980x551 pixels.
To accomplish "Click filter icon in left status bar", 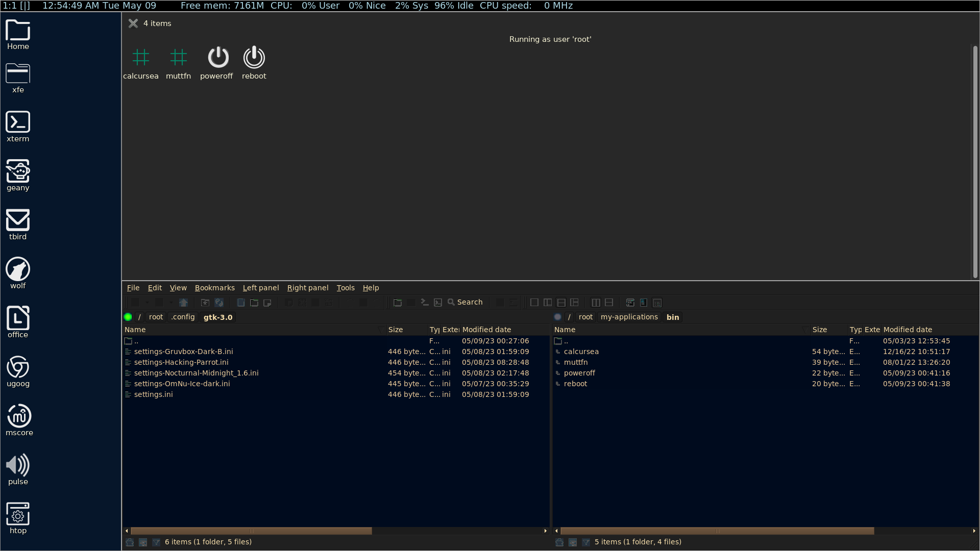I will 156,542.
